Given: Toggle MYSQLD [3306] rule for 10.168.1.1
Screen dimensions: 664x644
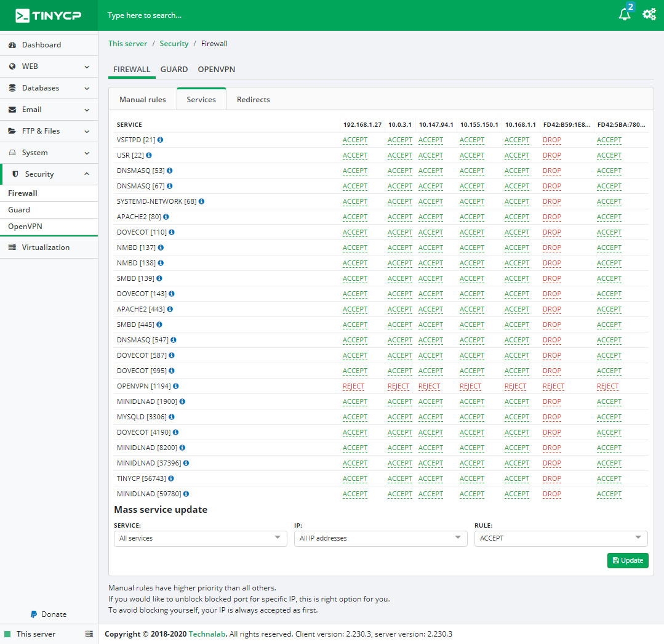Looking at the screenshot, I should (517, 417).
